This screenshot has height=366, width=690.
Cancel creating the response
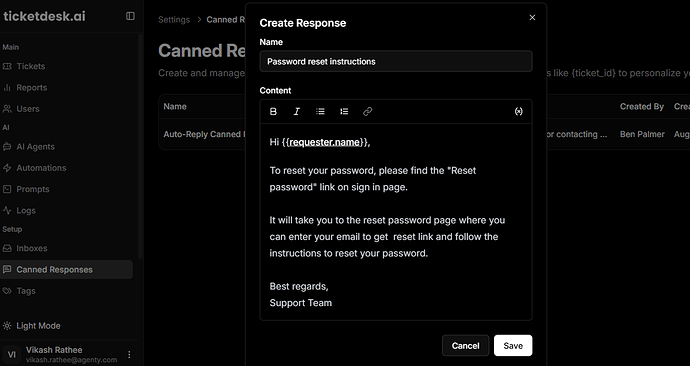point(465,346)
